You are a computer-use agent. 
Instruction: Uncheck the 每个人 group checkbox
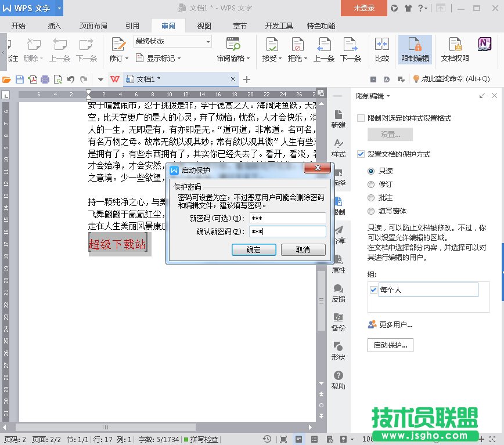point(373,290)
